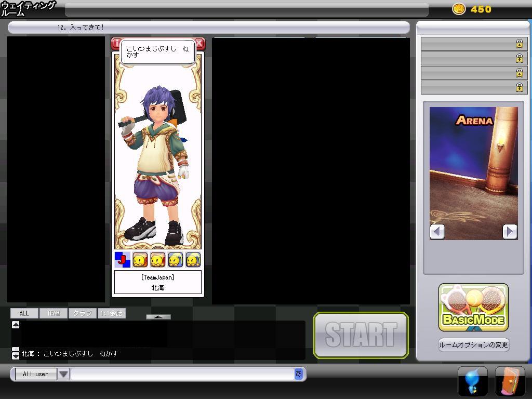Click the gold coin icon
Viewport: 532px width, 399px height.
(459, 9)
